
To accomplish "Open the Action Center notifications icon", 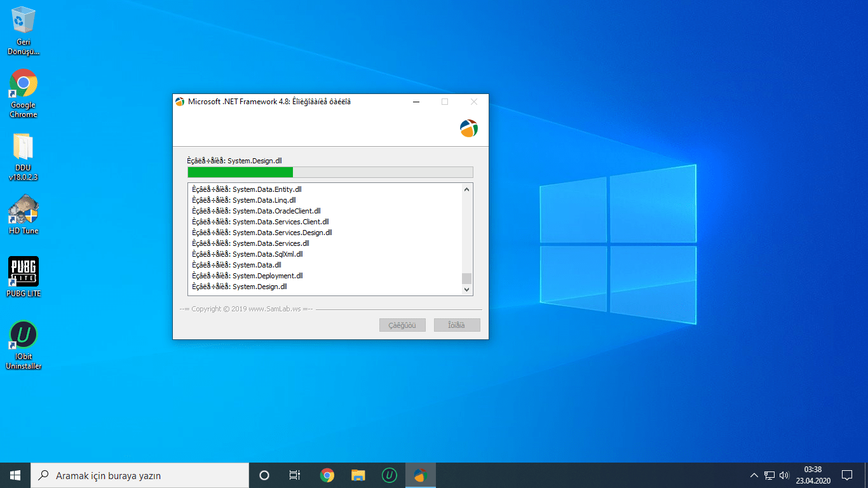I will pyautogui.click(x=847, y=475).
